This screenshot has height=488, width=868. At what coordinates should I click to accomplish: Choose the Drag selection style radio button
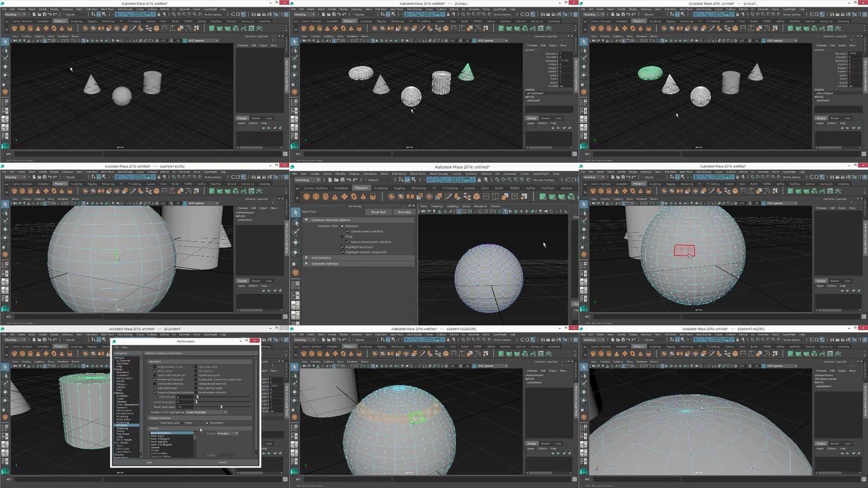coord(342,237)
